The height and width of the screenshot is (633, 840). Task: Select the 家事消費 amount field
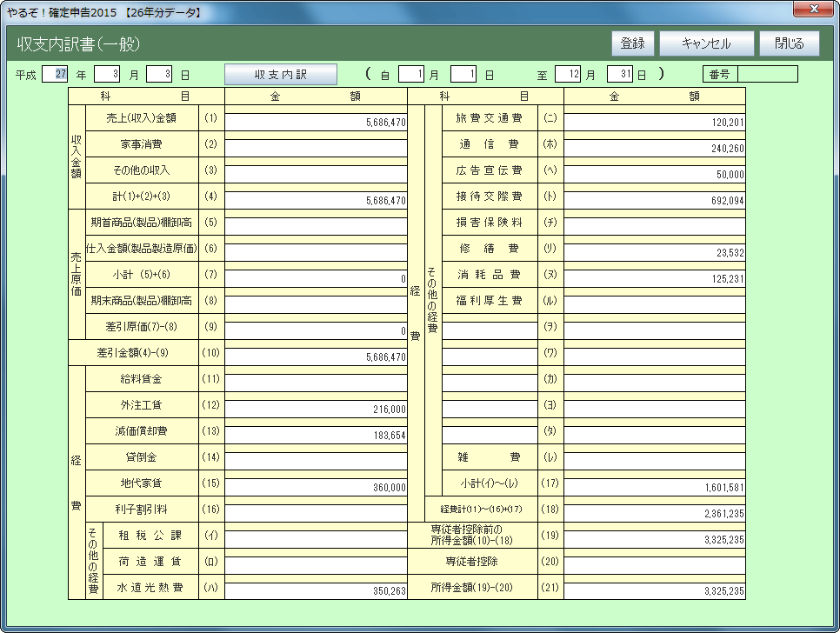(x=316, y=148)
